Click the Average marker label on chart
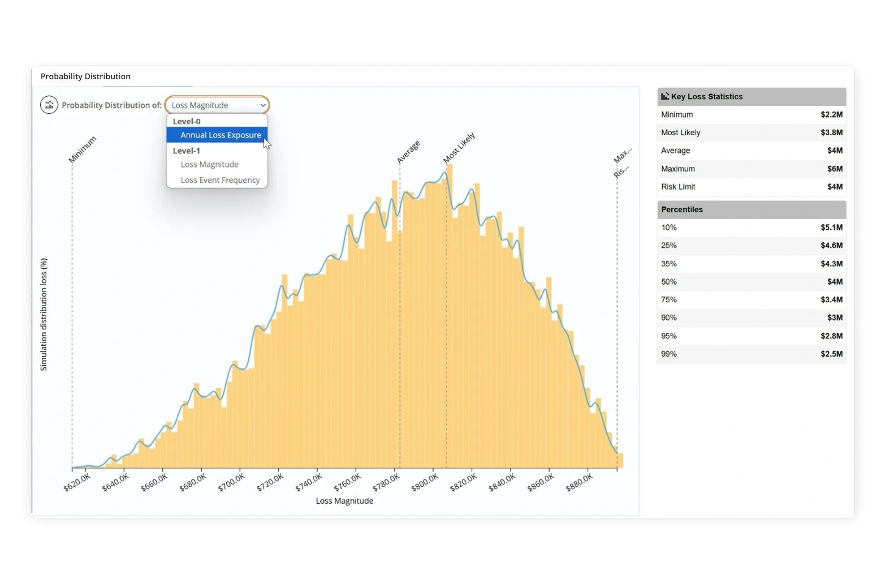The width and height of the screenshot is (885, 588). tap(408, 152)
